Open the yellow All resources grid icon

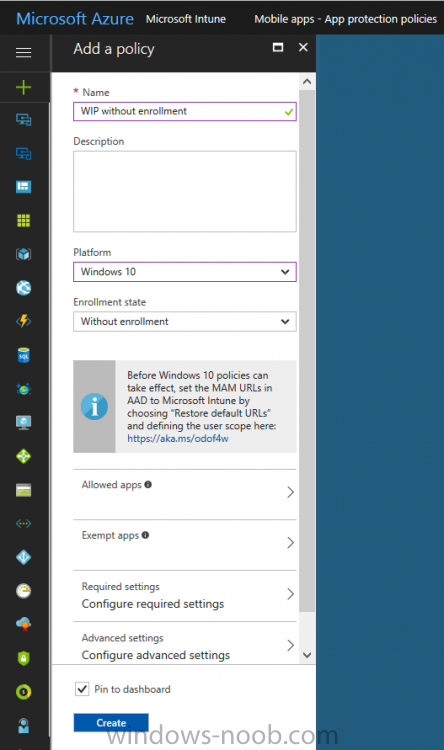(23, 221)
